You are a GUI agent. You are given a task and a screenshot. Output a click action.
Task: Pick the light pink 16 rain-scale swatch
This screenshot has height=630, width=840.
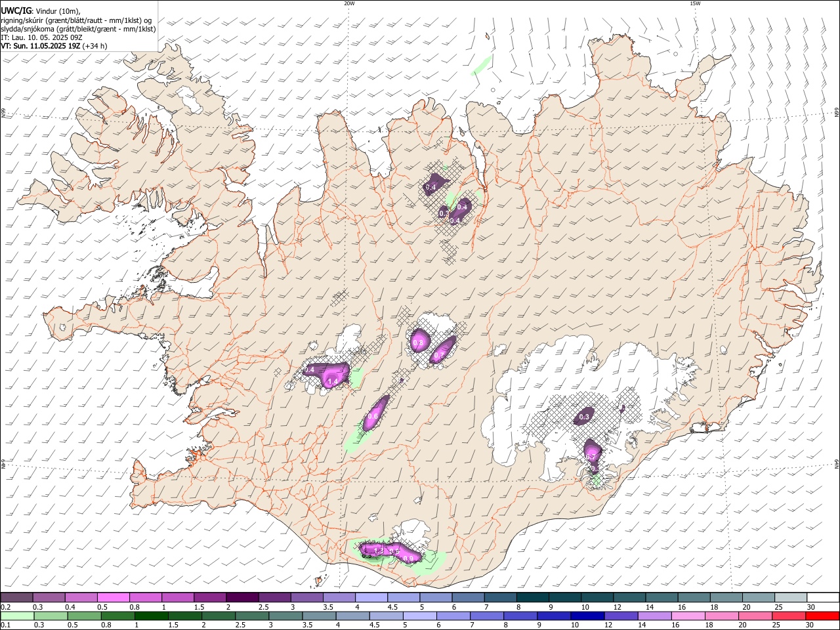click(687, 616)
